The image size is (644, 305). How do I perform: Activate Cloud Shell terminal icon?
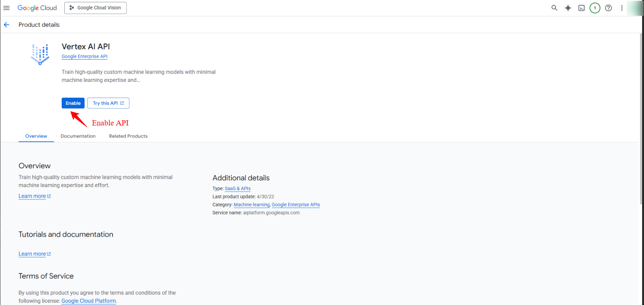tap(581, 8)
